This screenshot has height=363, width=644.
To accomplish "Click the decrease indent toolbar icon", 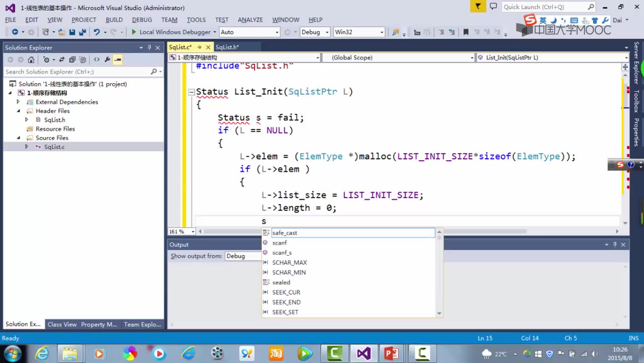I will 441,32.
